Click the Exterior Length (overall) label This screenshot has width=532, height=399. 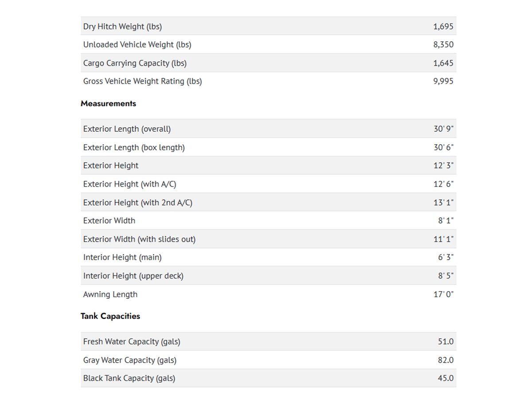point(127,129)
